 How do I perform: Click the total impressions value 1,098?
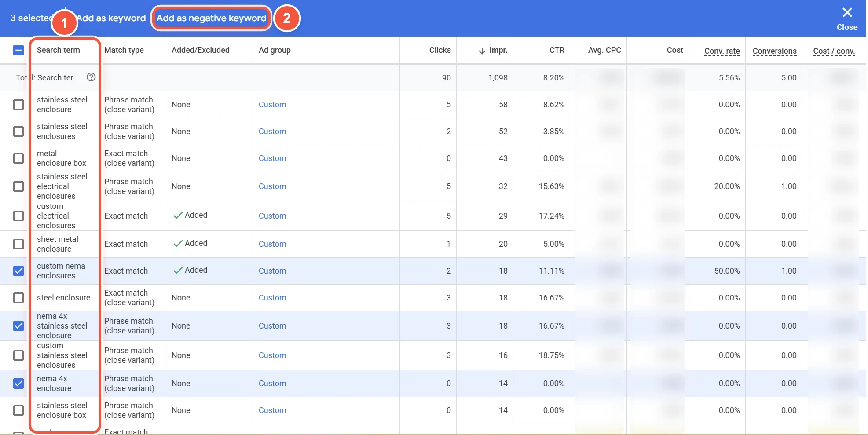[x=498, y=78]
